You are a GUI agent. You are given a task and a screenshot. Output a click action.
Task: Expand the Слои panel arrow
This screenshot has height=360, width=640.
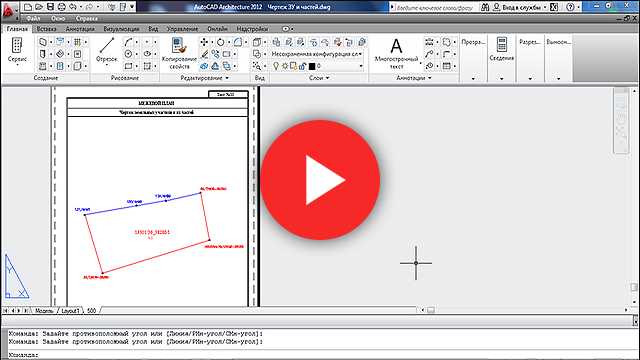[x=327, y=78]
